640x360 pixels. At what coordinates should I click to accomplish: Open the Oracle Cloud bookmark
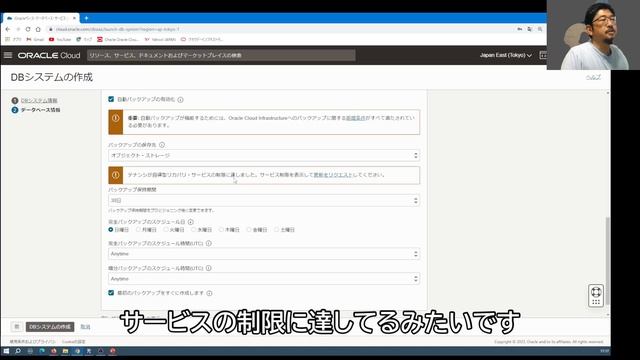pyautogui.click(x=118, y=40)
